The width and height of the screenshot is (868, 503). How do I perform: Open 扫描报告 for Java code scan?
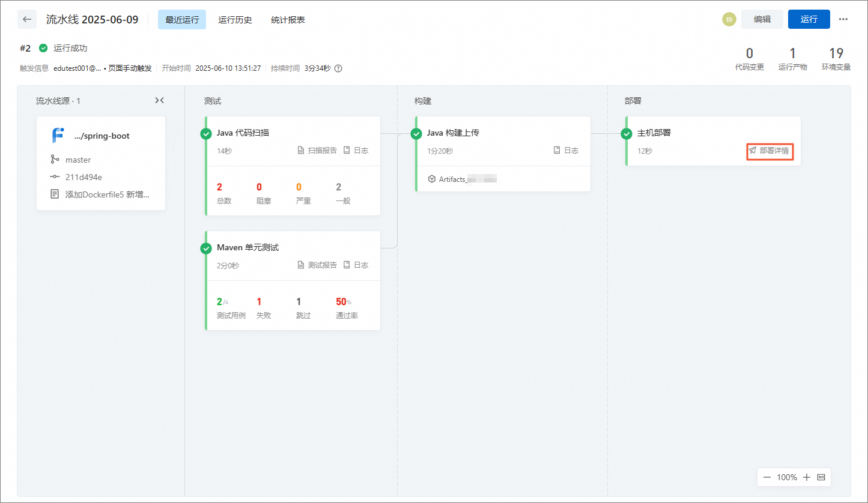[318, 150]
